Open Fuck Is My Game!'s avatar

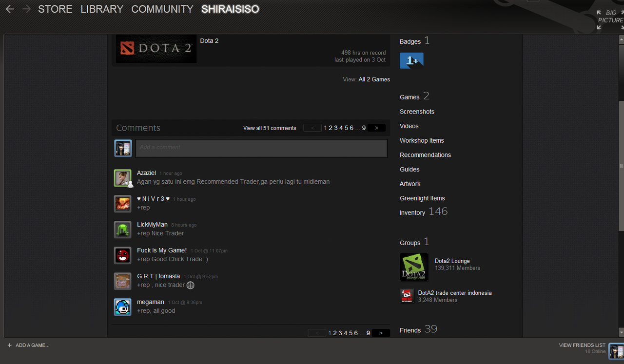click(x=123, y=255)
